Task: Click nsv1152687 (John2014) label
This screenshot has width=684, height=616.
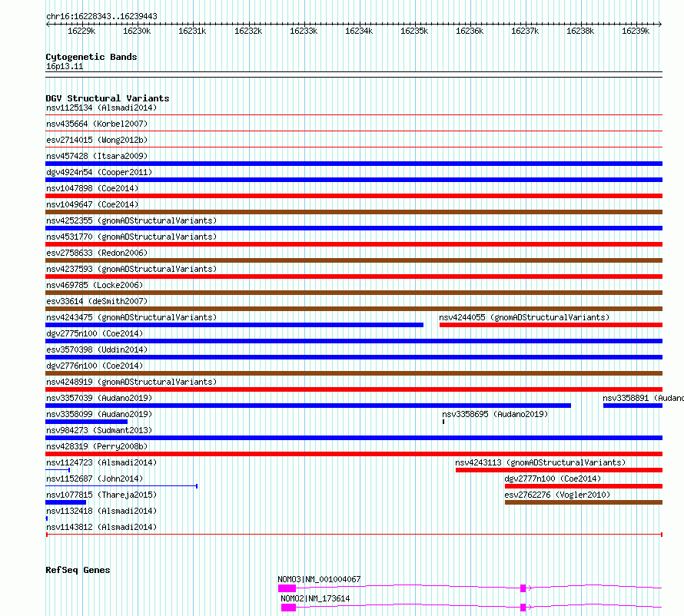Action: pyautogui.click(x=95, y=479)
